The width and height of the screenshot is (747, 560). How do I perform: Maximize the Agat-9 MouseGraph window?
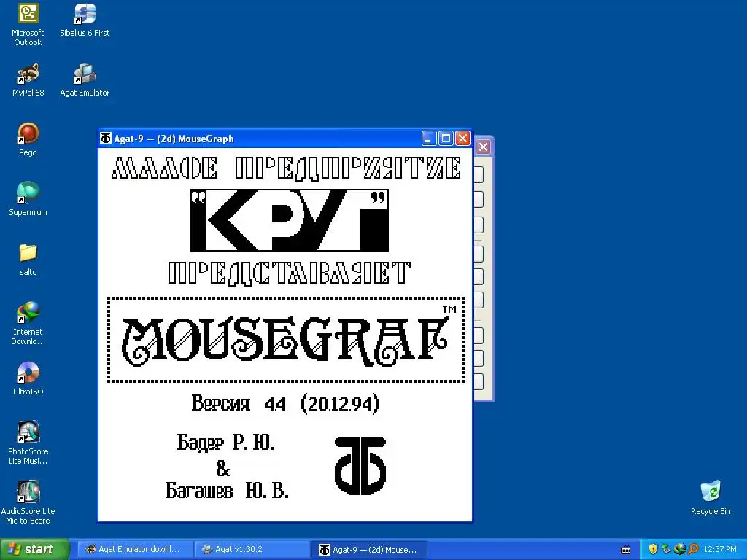coord(446,139)
